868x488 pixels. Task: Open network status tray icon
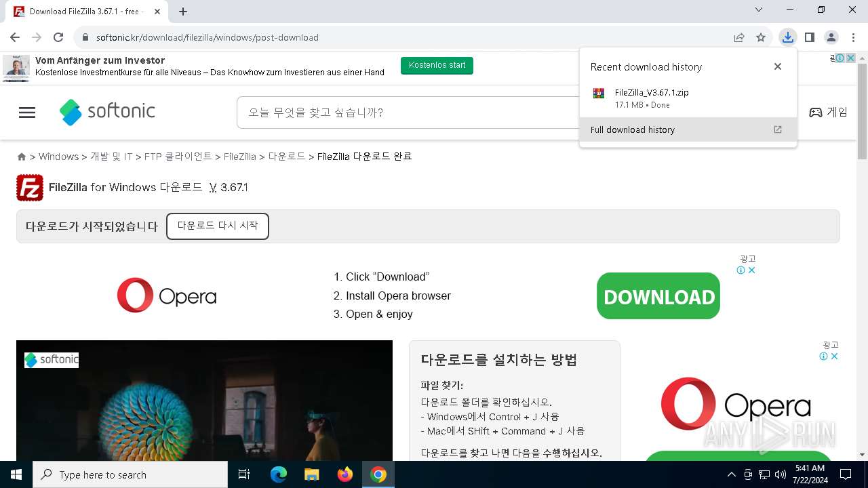point(764,474)
